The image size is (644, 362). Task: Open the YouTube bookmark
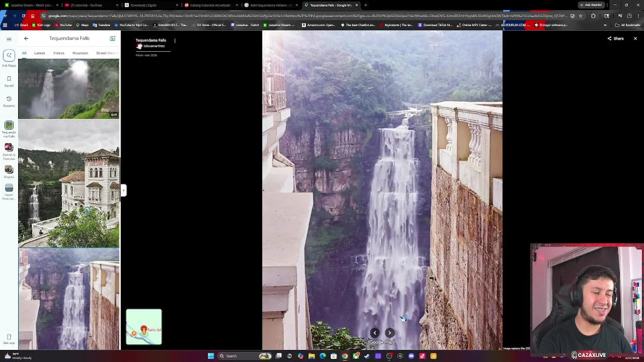pyautogui.click(x=63, y=25)
